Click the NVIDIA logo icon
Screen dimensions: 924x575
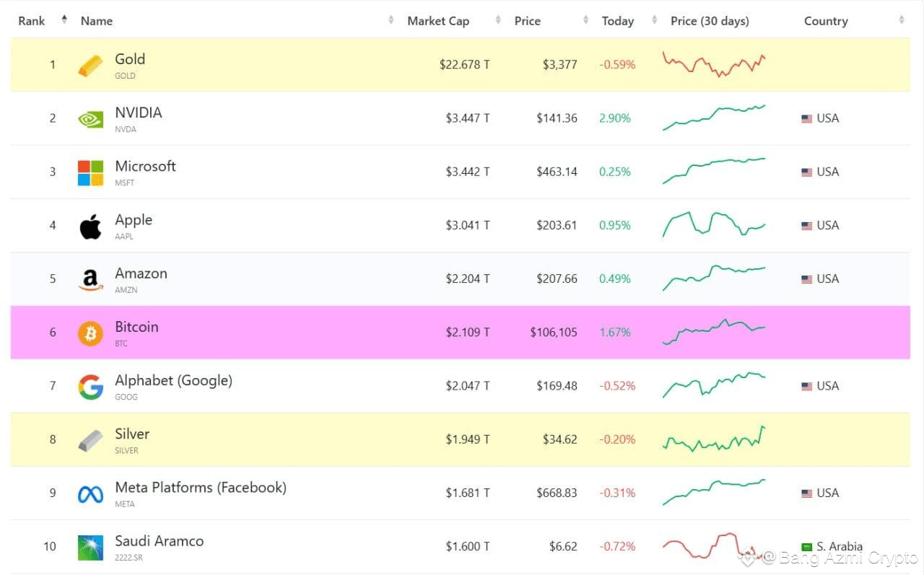click(90, 119)
